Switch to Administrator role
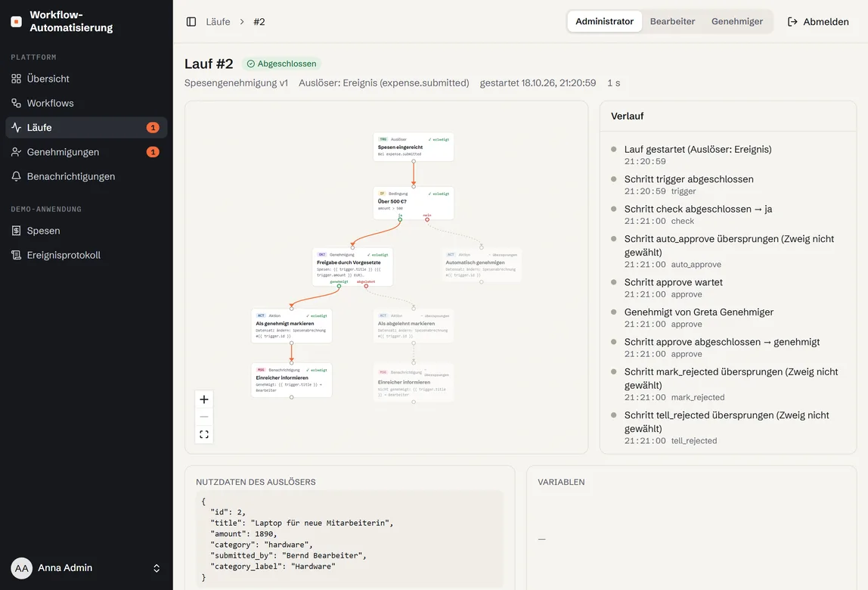This screenshot has height=590, width=868. pyautogui.click(x=605, y=21)
